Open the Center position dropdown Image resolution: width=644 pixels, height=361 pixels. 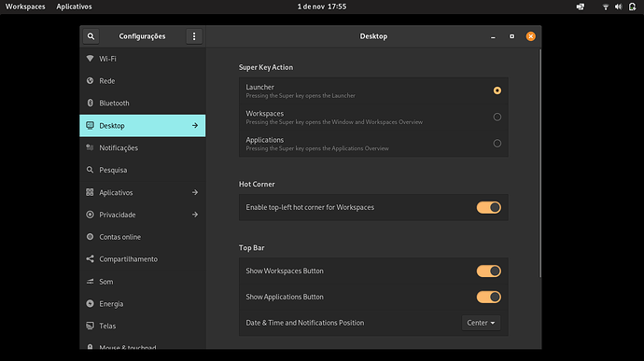481,323
